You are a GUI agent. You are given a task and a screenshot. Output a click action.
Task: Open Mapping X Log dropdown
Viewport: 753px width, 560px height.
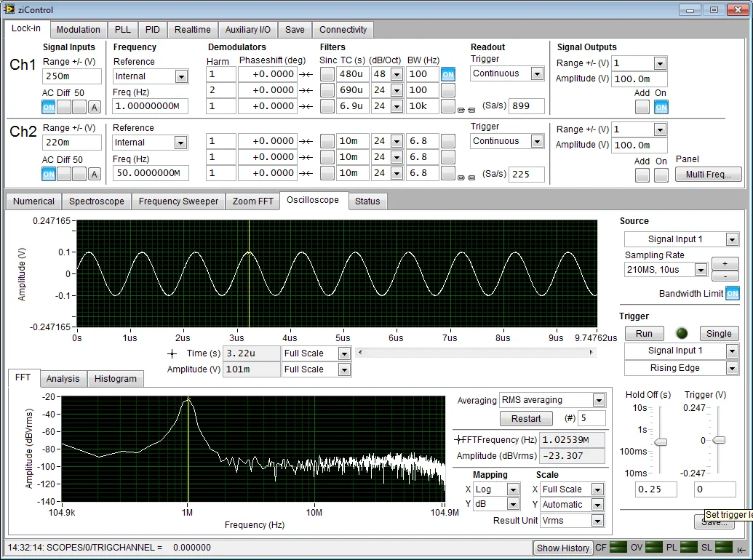point(513,489)
